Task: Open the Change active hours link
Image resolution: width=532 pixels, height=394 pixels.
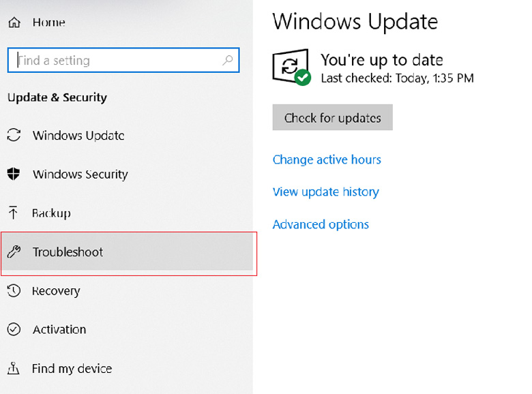Action: (327, 160)
